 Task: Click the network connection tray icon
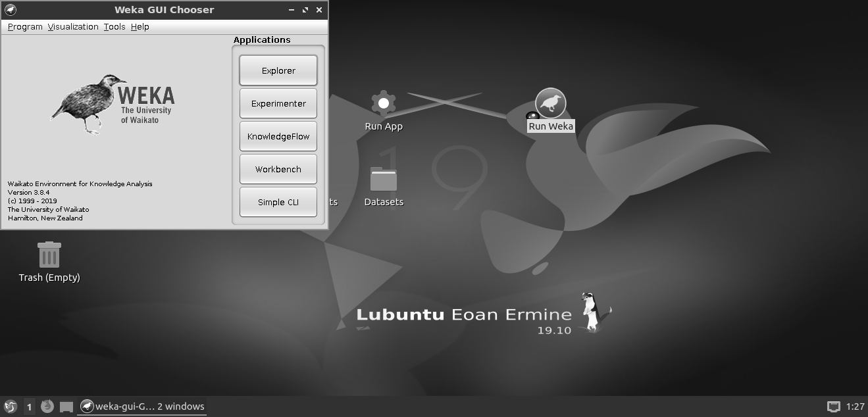[834, 406]
